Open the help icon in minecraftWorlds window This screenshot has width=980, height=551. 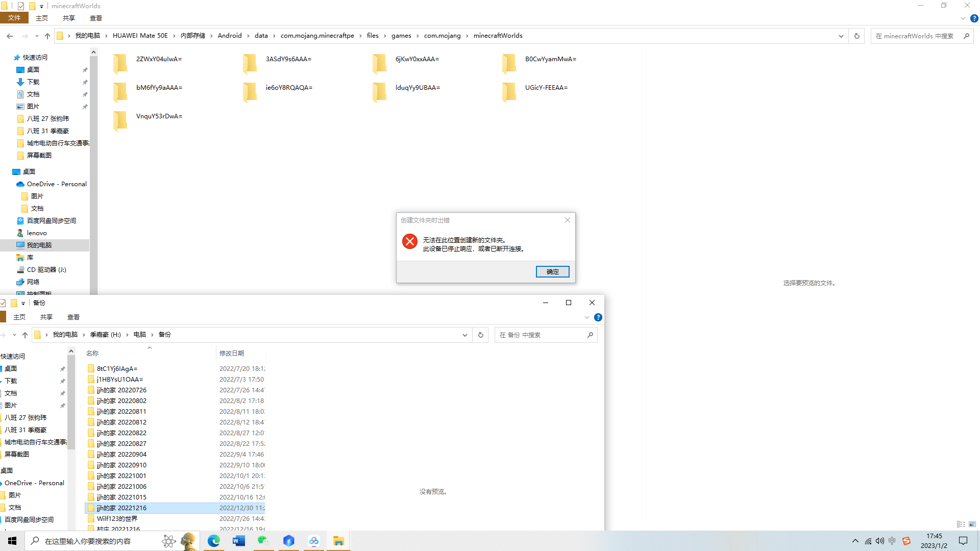(974, 18)
